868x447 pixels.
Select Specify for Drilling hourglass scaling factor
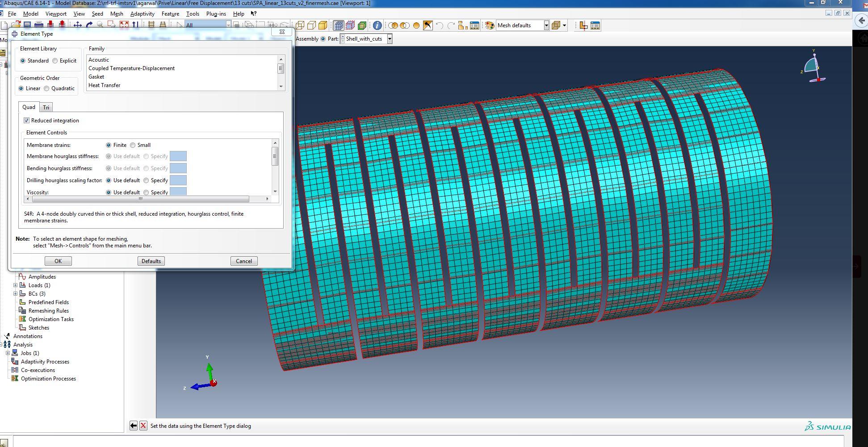[146, 180]
